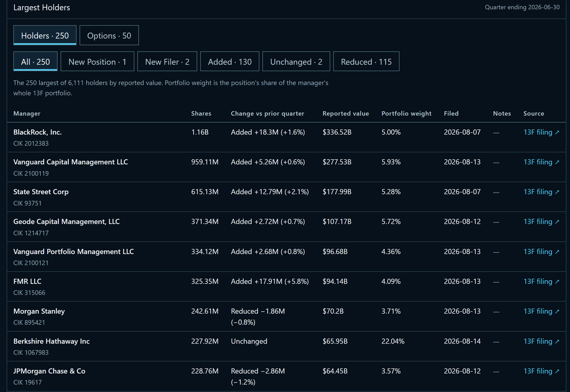Click the 5.93% portfolio weight
The height and width of the screenshot is (392, 570).
pyautogui.click(x=391, y=162)
